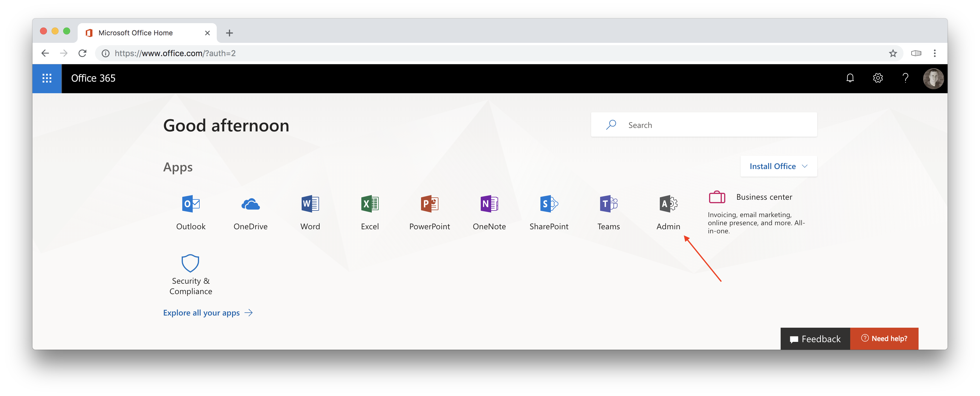This screenshot has width=980, height=396.
Task: Open the Outlook app
Action: (x=191, y=212)
